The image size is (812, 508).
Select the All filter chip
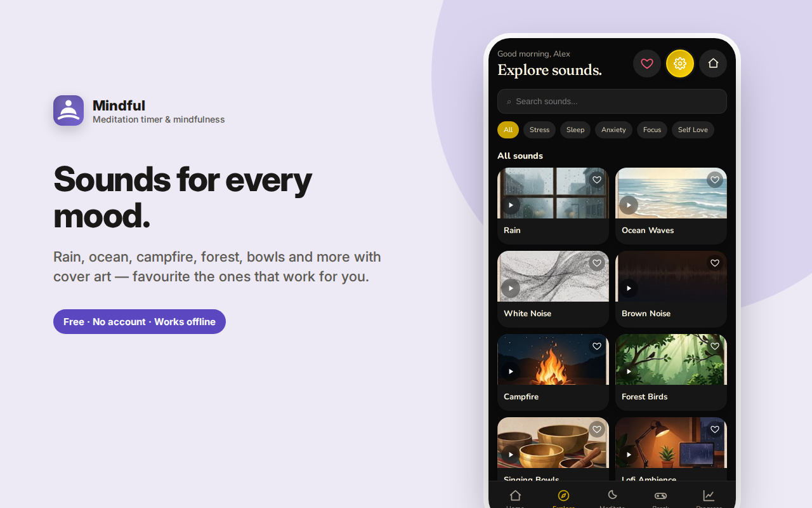tap(508, 130)
